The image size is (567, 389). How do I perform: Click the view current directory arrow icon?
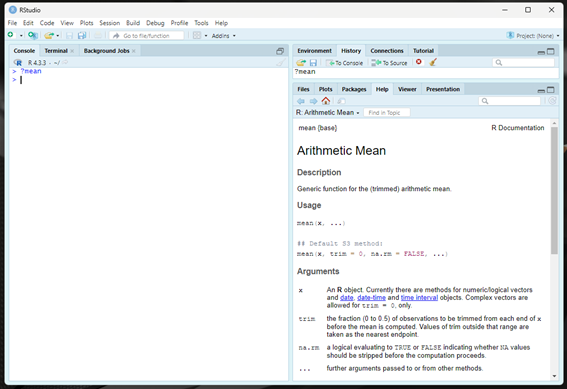(65, 63)
